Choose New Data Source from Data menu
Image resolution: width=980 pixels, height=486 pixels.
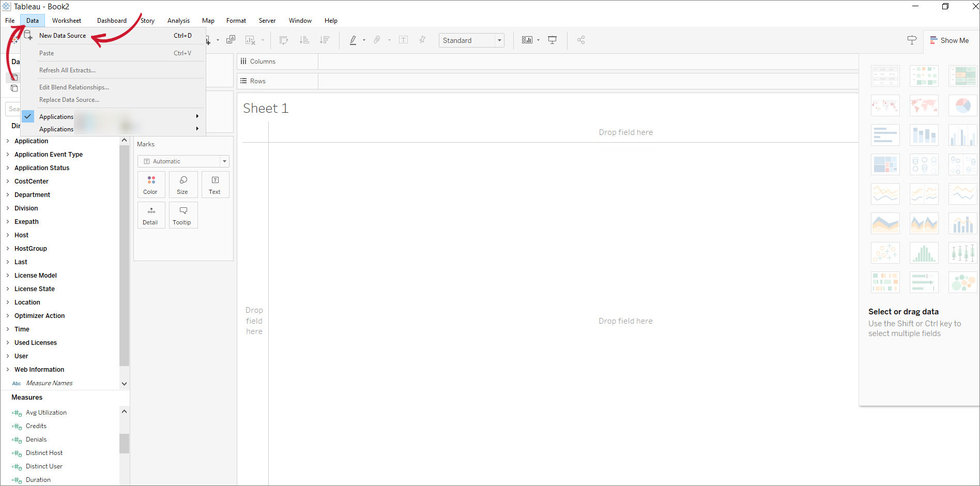coord(63,36)
